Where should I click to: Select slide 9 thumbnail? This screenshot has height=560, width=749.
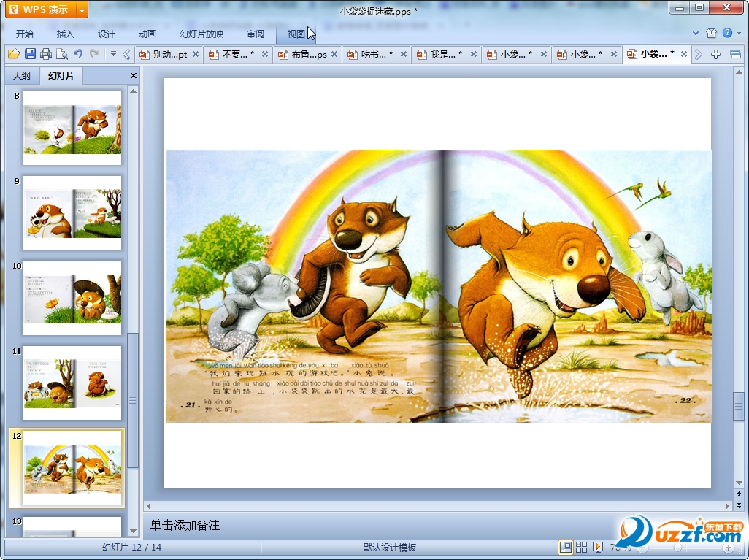[72, 212]
